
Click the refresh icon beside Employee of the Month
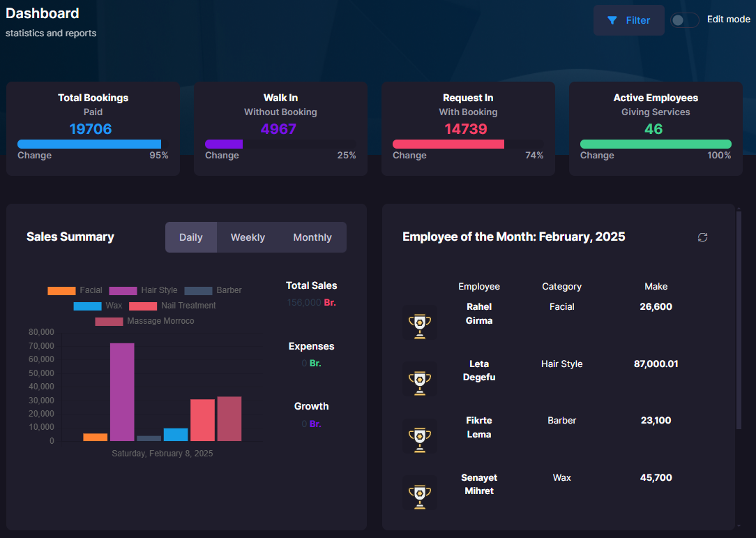(x=702, y=237)
